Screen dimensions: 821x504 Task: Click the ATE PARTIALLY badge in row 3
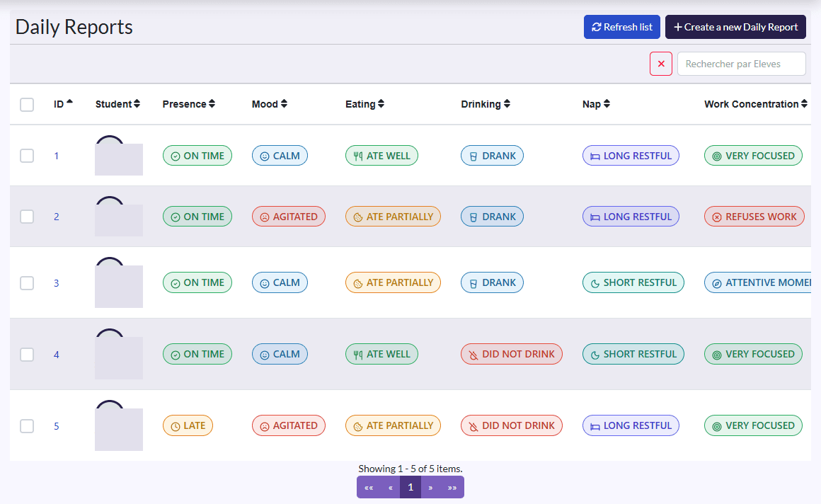394,282
